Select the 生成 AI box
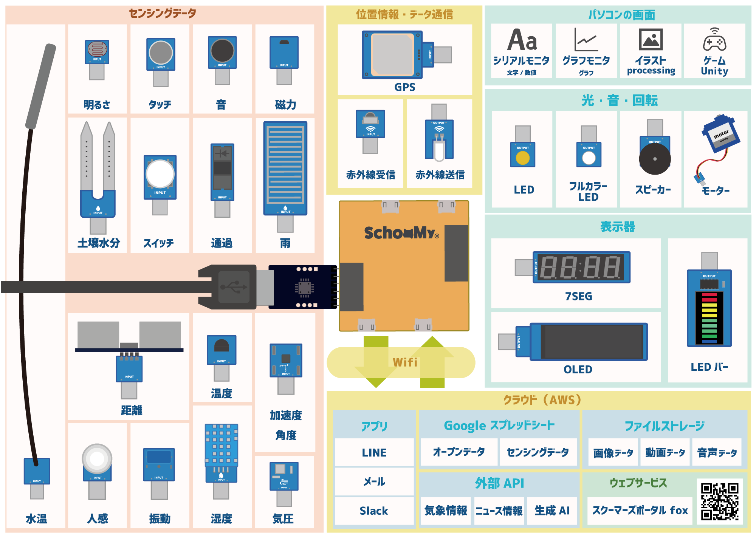Viewport: 756px width, 534px height. click(552, 511)
